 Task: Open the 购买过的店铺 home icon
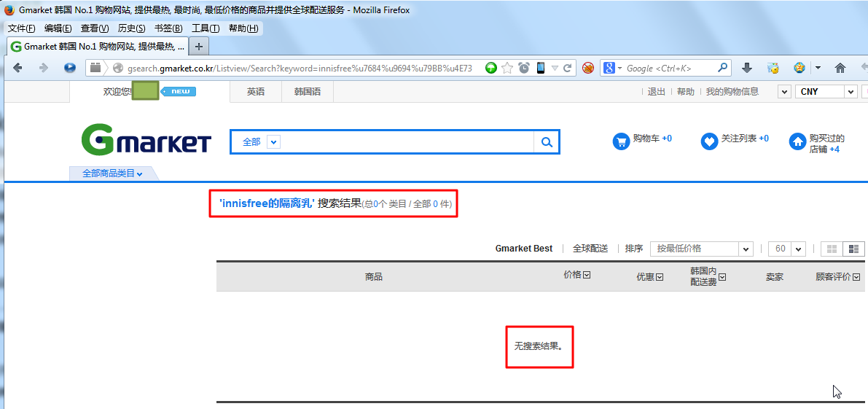click(x=798, y=141)
